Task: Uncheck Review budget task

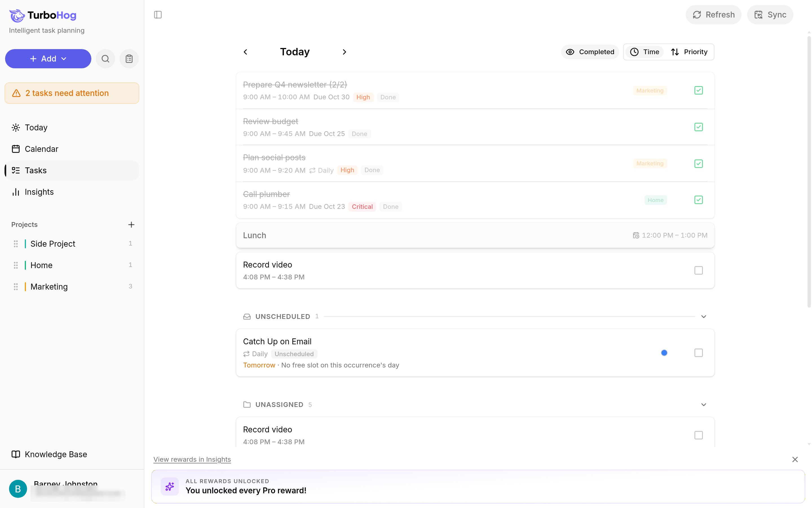Action: pyautogui.click(x=699, y=127)
